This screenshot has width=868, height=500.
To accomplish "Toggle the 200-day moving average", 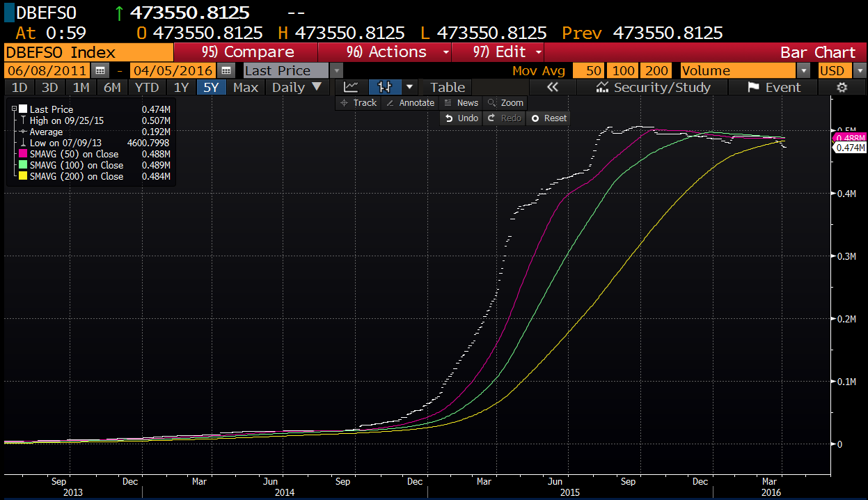I will tap(658, 70).
